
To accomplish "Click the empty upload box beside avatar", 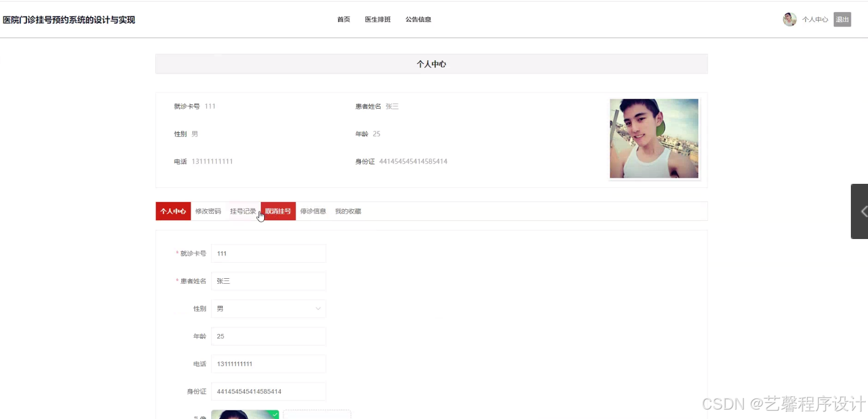I will coord(317,415).
